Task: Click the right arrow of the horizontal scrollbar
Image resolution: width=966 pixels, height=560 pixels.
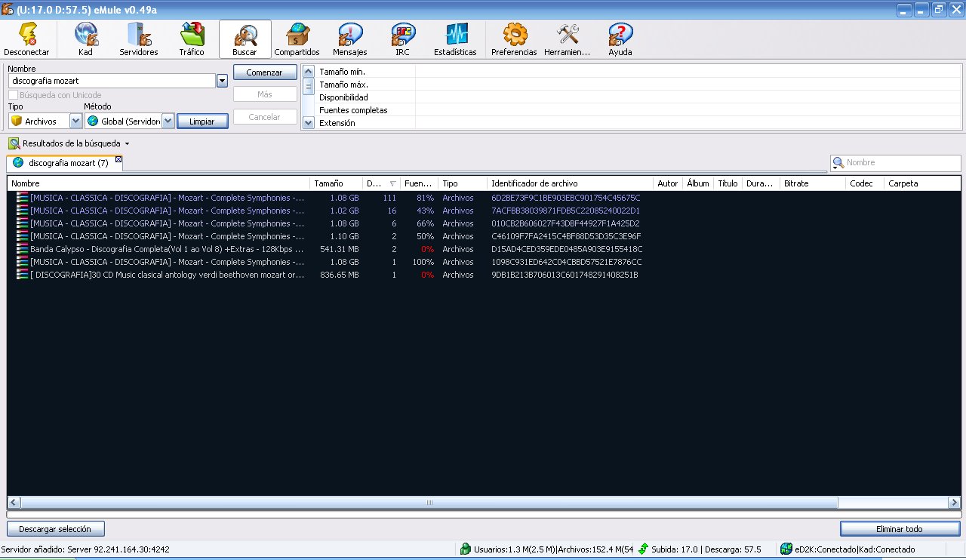Action: point(954,503)
